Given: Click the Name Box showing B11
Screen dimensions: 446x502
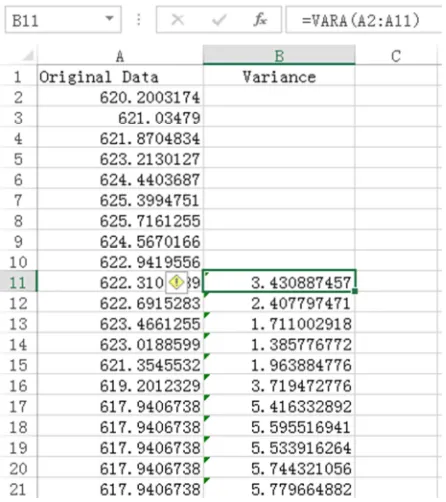Looking at the screenshot, I should point(63,20).
